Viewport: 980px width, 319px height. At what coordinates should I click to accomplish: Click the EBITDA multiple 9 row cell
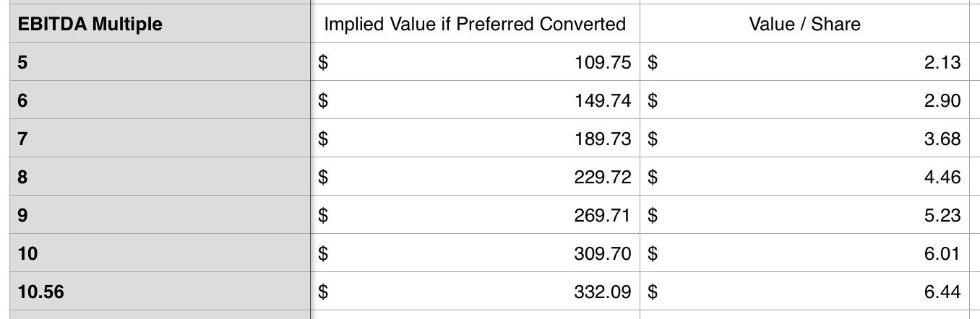tap(160, 214)
